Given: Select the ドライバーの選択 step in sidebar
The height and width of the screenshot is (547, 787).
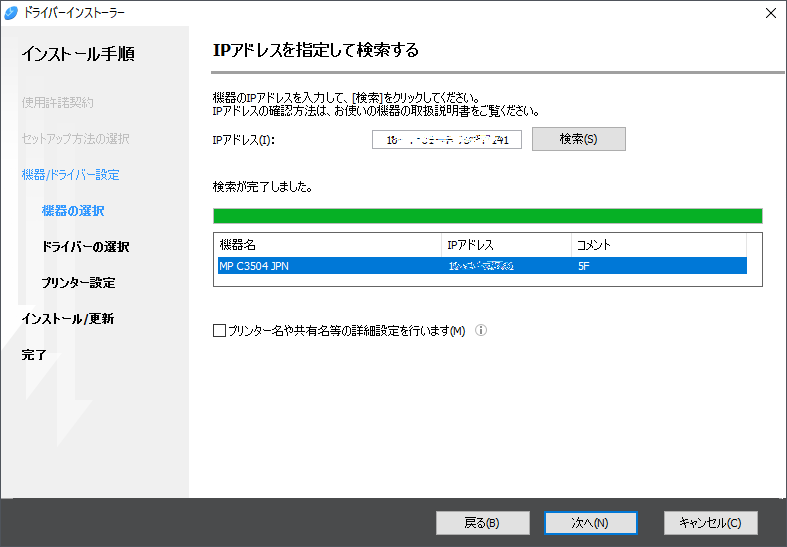Looking at the screenshot, I should pos(85,247).
